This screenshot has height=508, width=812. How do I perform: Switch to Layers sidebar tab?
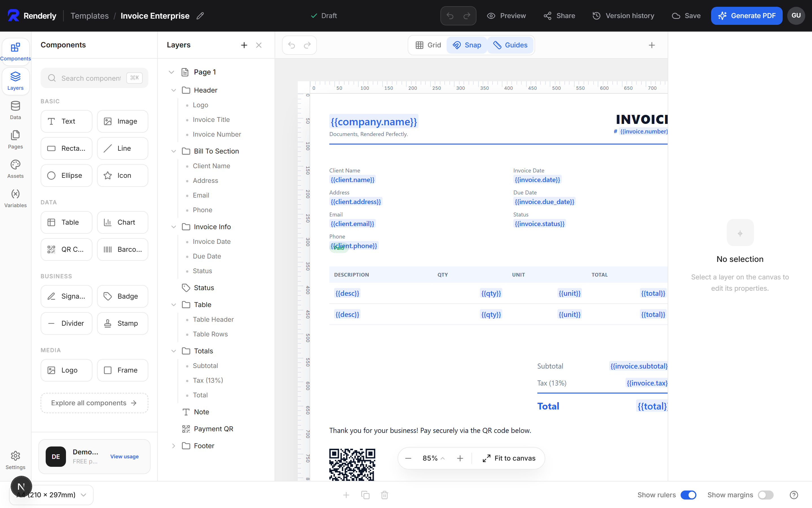(16, 81)
